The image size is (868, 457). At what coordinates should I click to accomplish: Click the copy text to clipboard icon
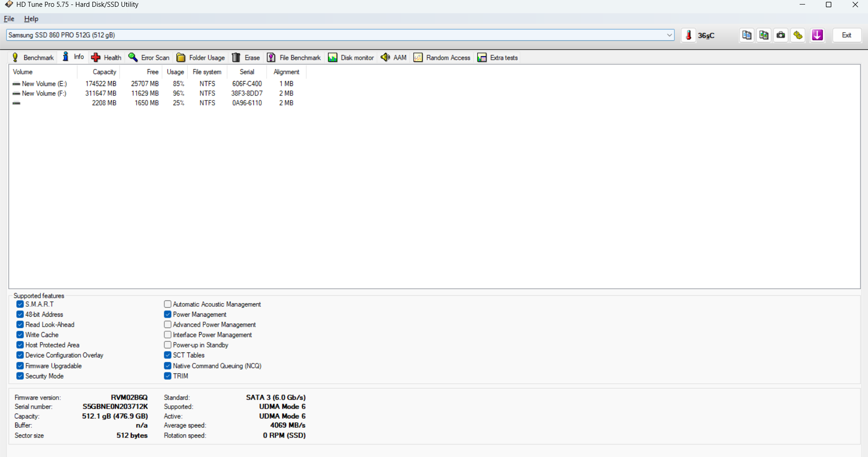[747, 35]
